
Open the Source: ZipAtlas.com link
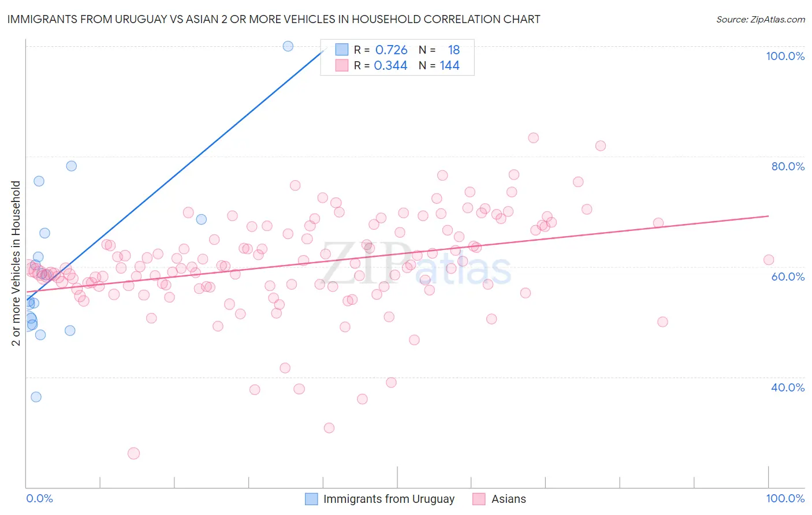(x=761, y=19)
